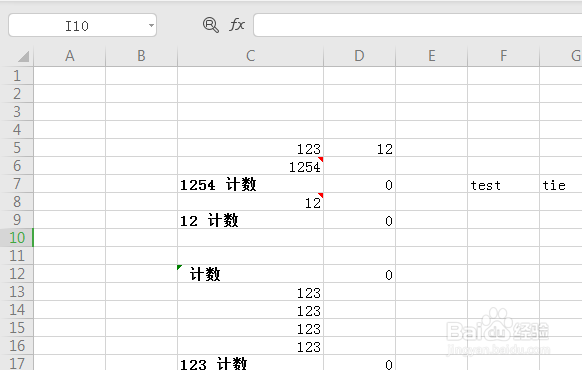Select row 16 header

click(x=17, y=346)
